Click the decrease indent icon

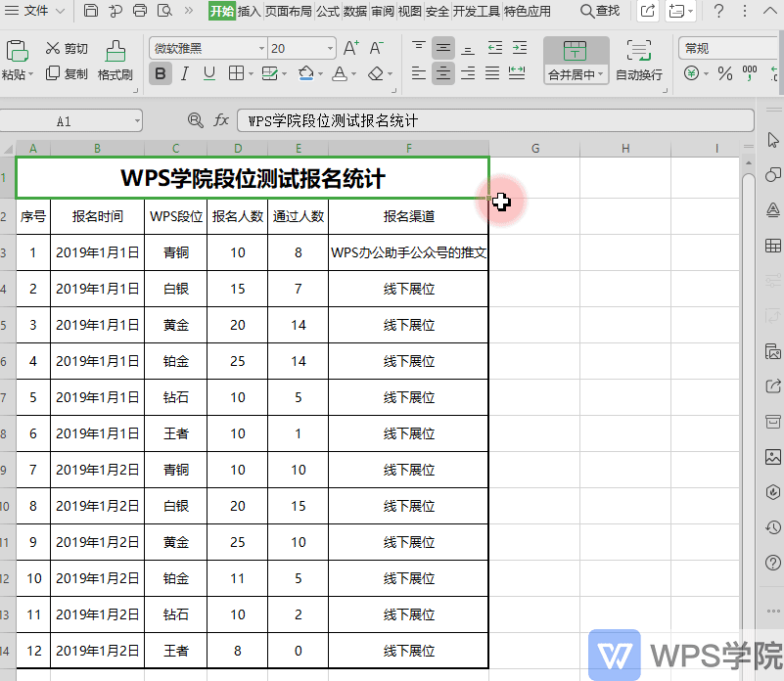495,48
